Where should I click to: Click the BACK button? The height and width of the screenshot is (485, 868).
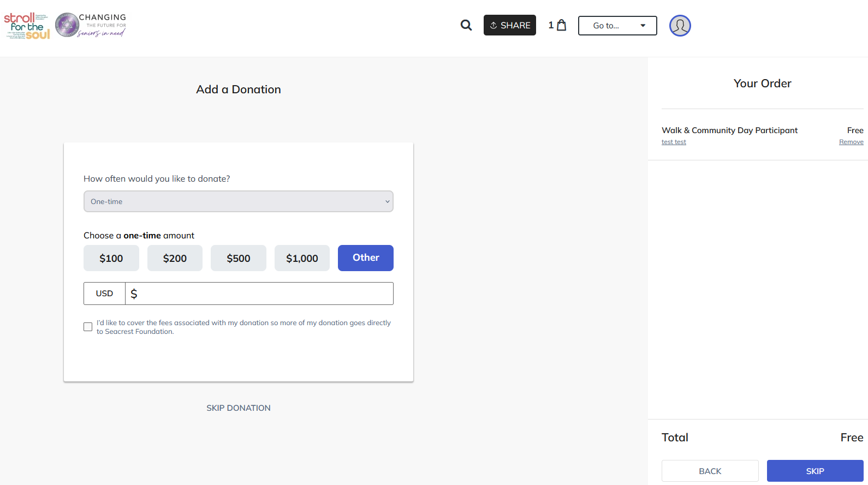tap(710, 471)
